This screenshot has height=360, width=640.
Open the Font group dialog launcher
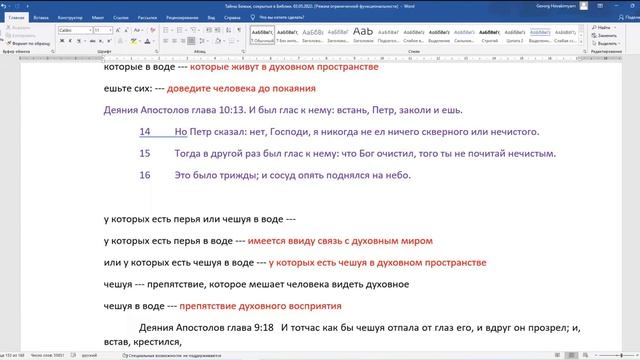(157, 52)
